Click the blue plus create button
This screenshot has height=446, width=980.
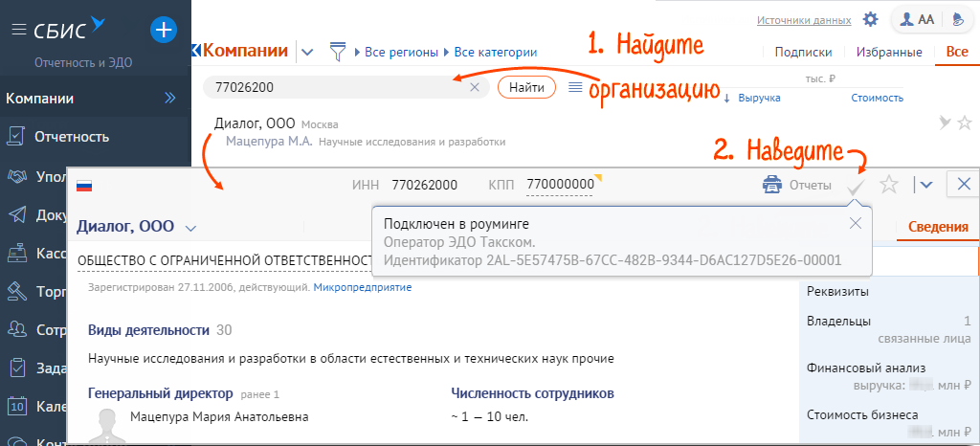pos(164,30)
